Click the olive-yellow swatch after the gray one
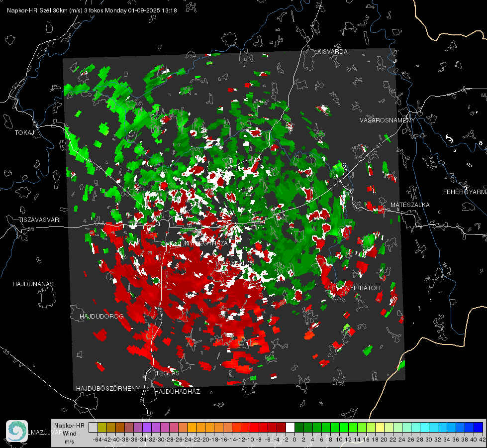 click(102, 427)
